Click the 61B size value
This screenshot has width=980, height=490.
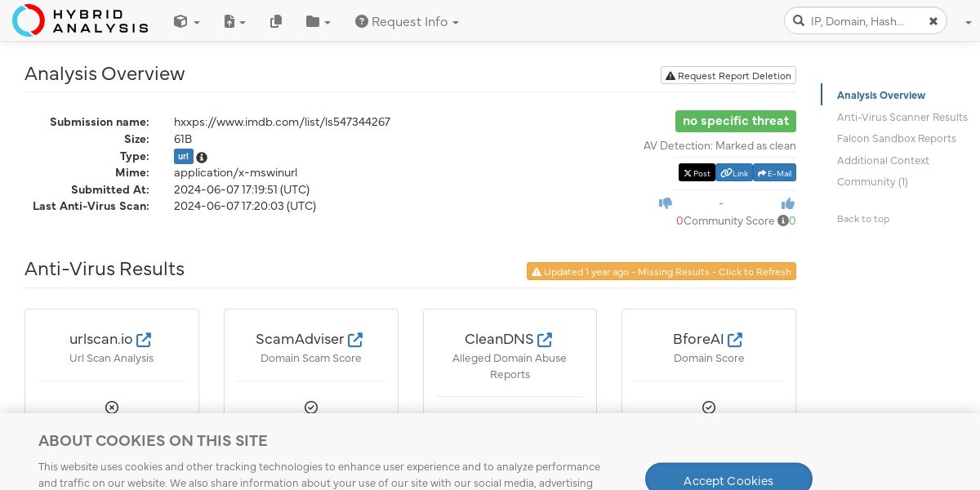coord(183,139)
